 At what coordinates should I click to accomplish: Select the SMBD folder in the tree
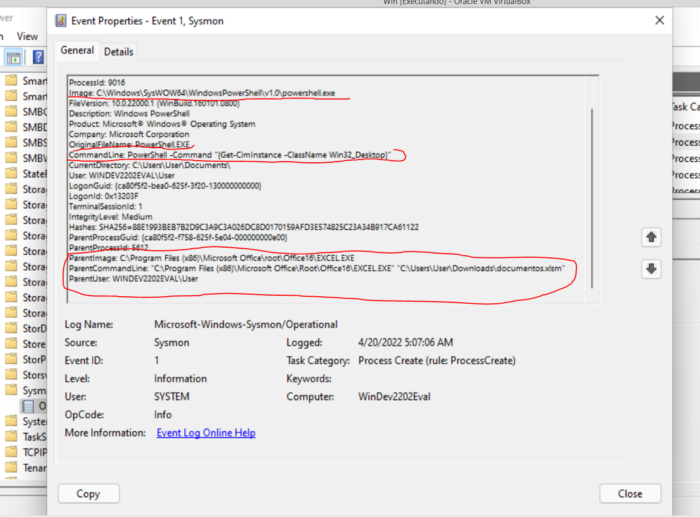coord(25,127)
